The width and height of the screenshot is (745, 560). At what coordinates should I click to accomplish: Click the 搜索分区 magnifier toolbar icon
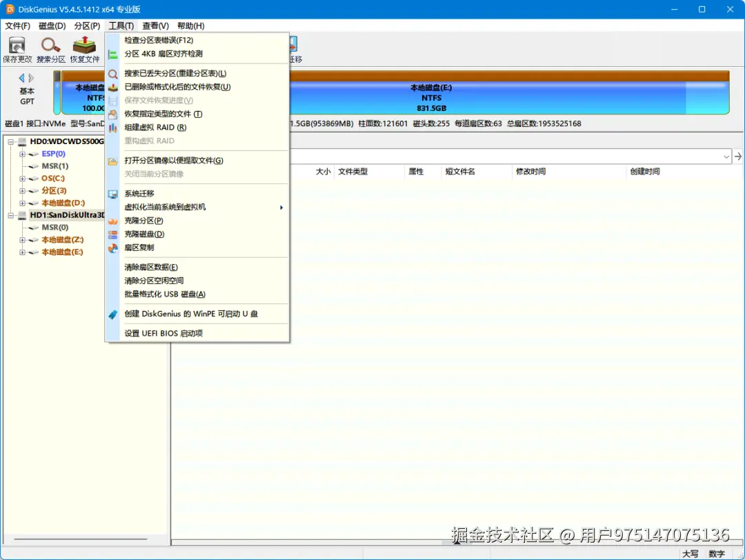(50, 45)
